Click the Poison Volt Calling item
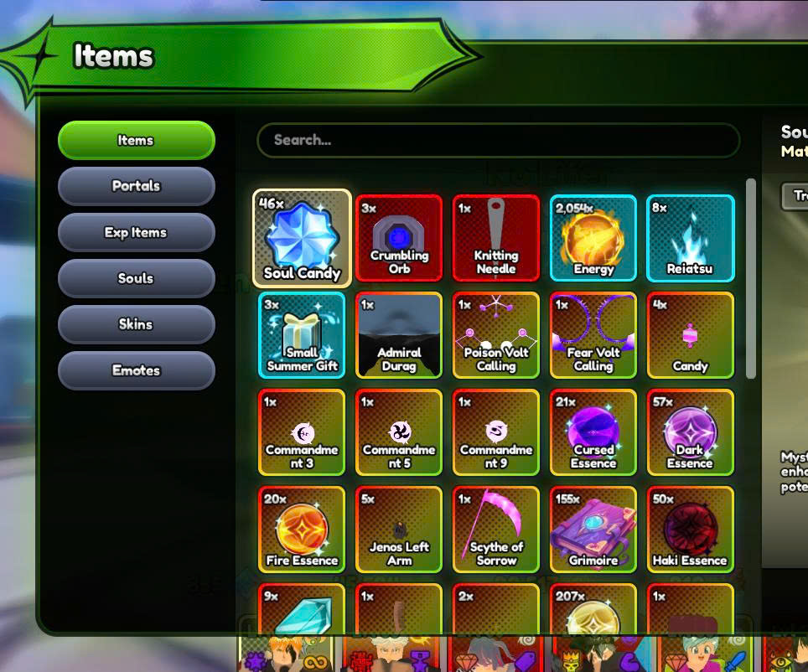Image resolution: width=808 pixels, height=672 pixels. tap(495, 335)
